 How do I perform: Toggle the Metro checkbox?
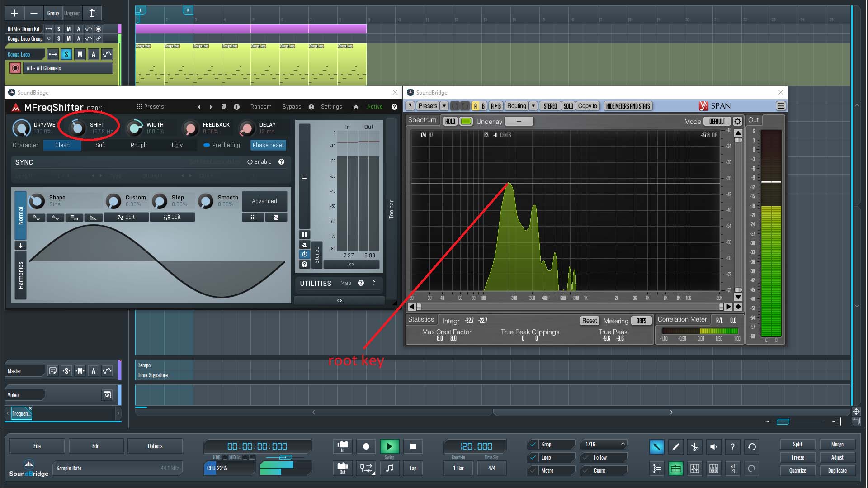[533, 470]
